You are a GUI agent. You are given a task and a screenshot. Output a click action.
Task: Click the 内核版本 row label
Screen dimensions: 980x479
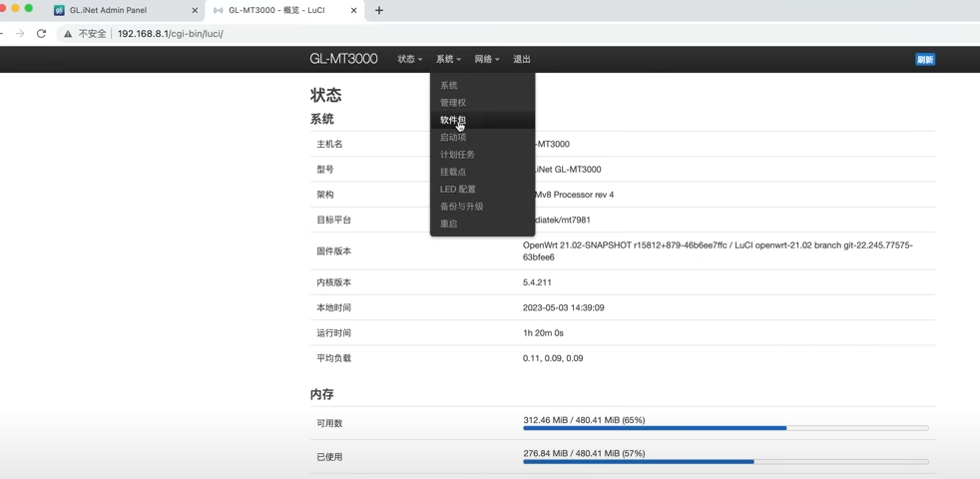[333, 282]
